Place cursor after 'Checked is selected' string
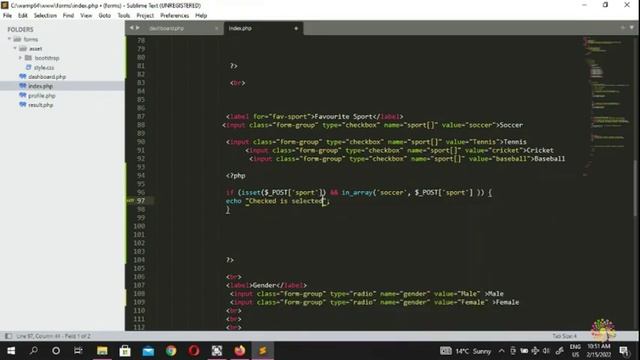The width and height of the screenshot is (640, 360). tap(324, 201)
